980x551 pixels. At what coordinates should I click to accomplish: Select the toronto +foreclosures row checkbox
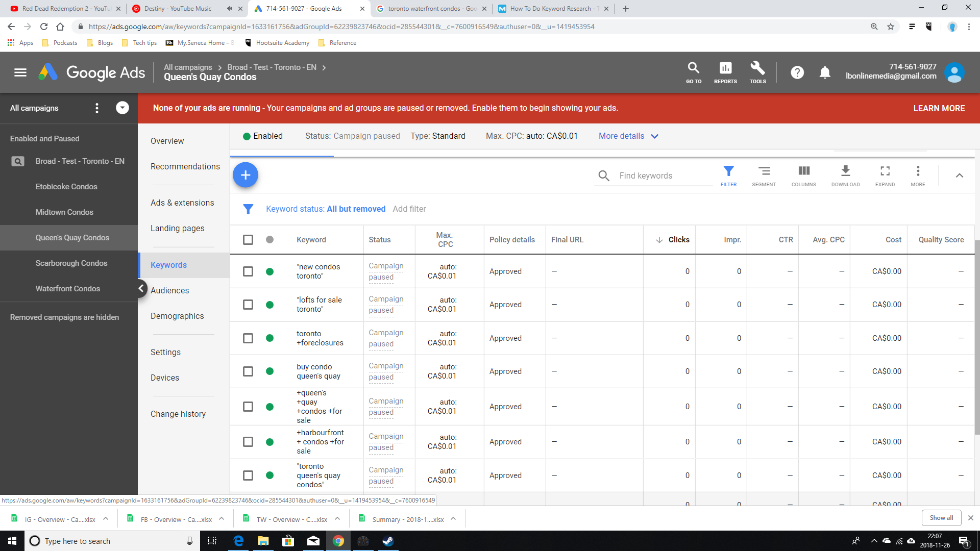248,338
